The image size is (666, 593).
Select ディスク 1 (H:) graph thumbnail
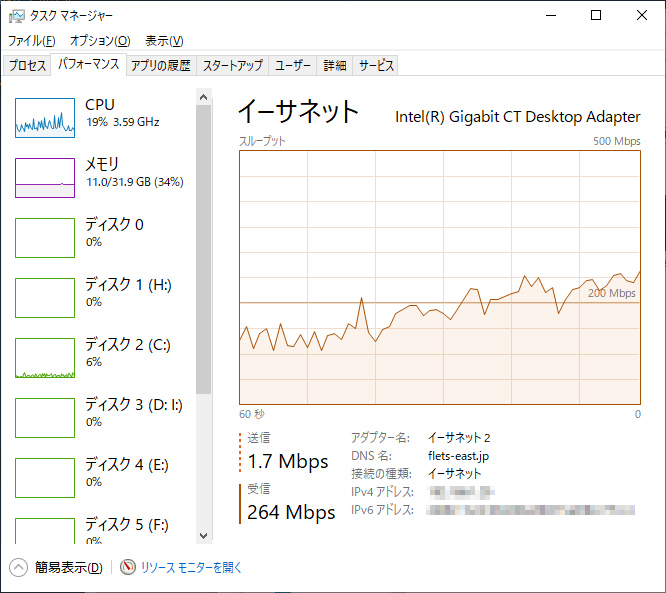[x=45, y=298]
